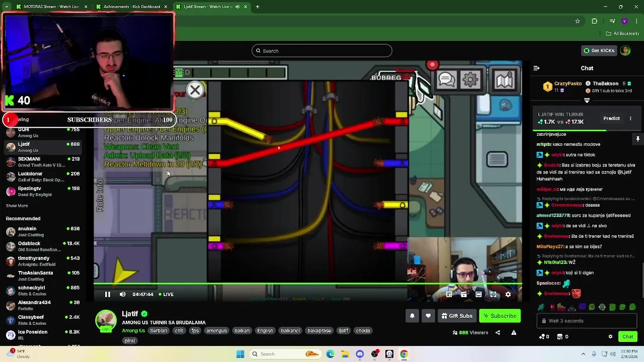Open video player settings gear
Image resolution: width=644 pixels, height=362 pixels.
click(508, 295)
